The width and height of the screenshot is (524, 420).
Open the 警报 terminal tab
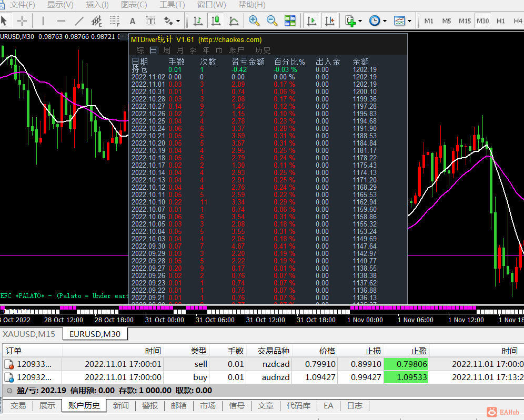point(150,406)
